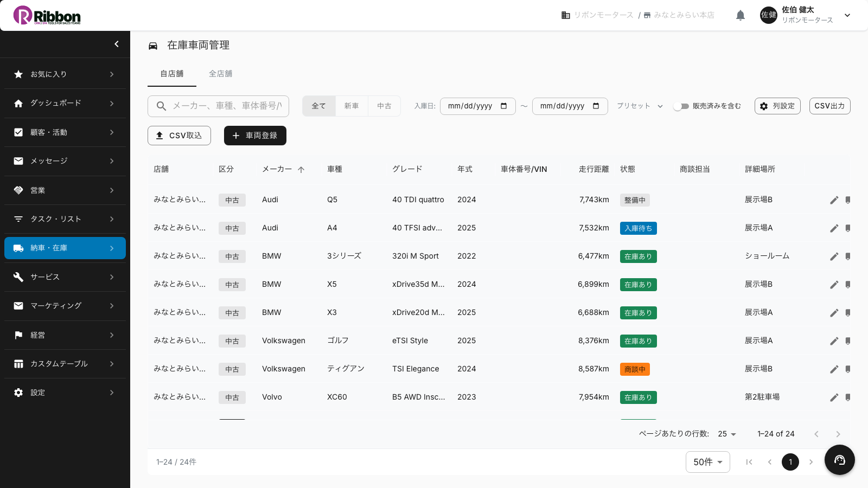The height and width of the screenshot is (488, 868).
Task: Click the ダッシュボード home icon
Action: click(x=18, y=103)
